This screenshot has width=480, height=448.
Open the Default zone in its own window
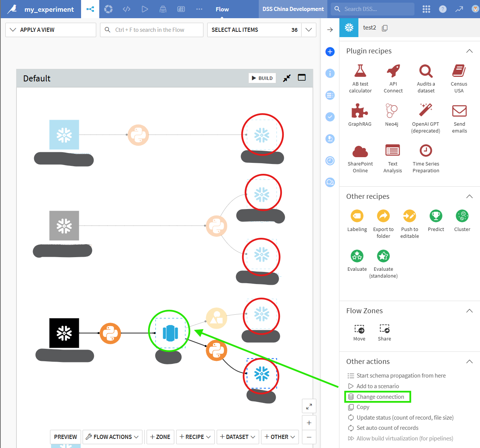[302, 78]
